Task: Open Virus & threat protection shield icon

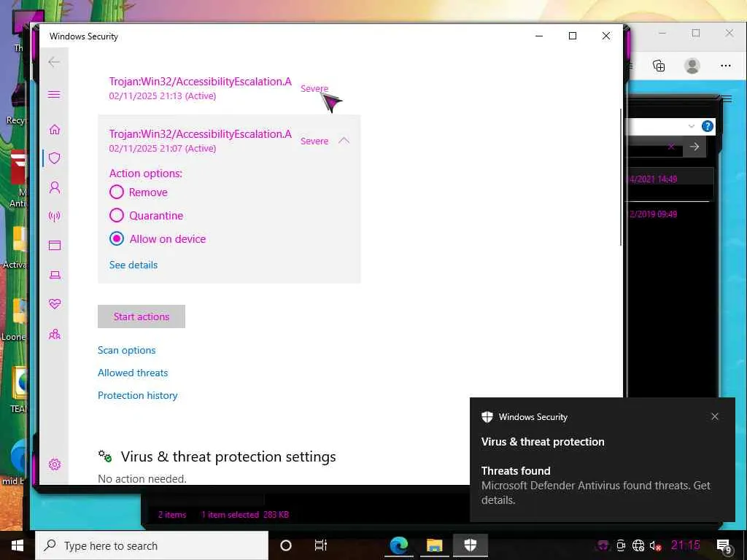Action: point(54,158)
